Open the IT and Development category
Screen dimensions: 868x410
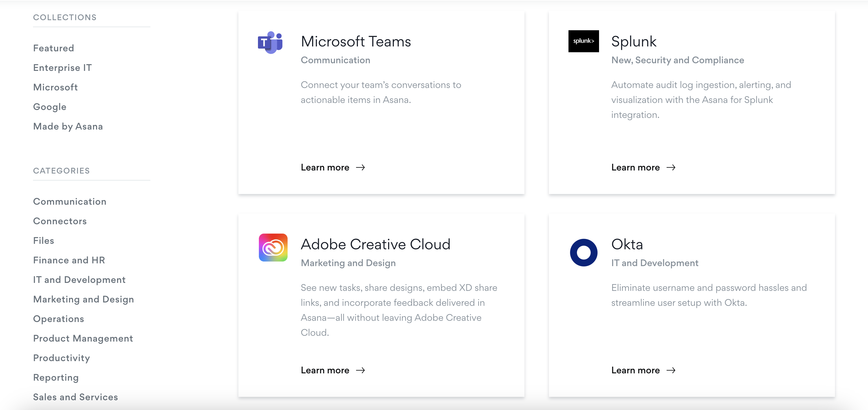point(79,280)
